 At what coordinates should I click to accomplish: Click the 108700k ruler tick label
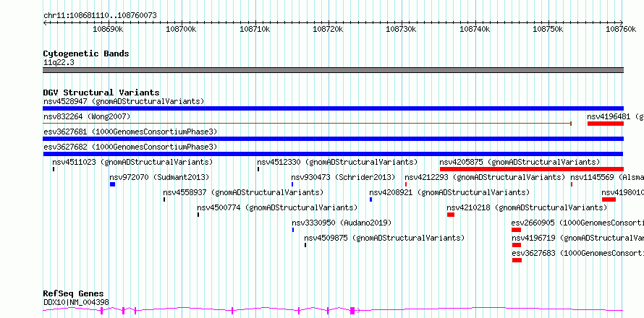point(182,29)
